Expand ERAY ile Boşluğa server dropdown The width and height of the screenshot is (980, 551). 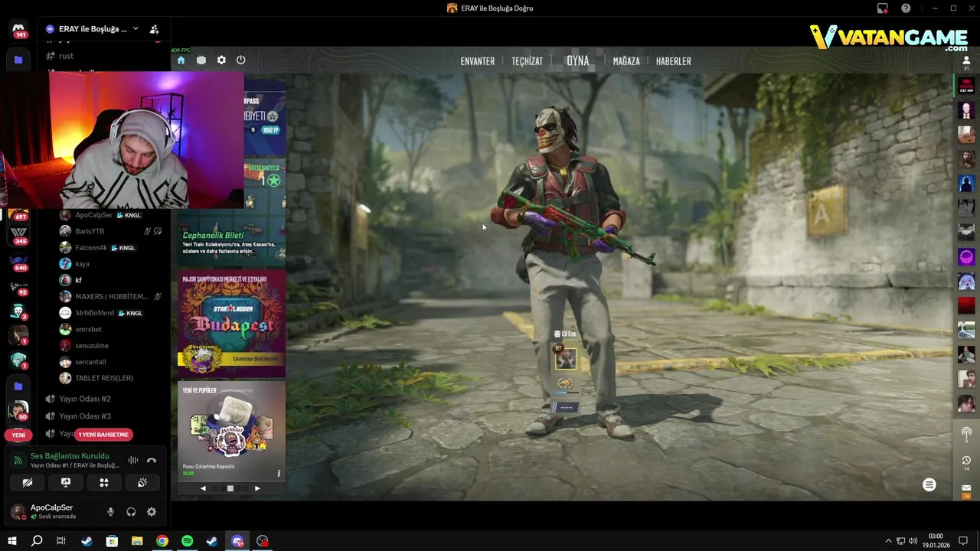(x=136, y=29)
